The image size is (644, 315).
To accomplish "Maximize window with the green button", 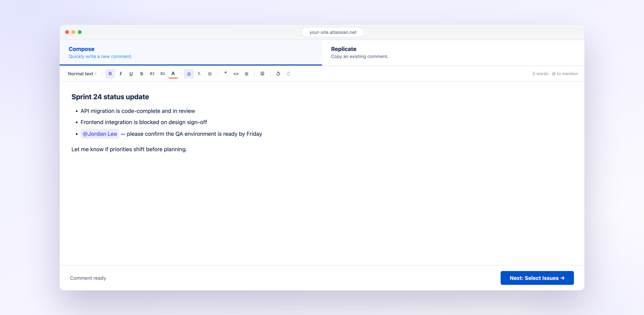I will click(80, 32).
